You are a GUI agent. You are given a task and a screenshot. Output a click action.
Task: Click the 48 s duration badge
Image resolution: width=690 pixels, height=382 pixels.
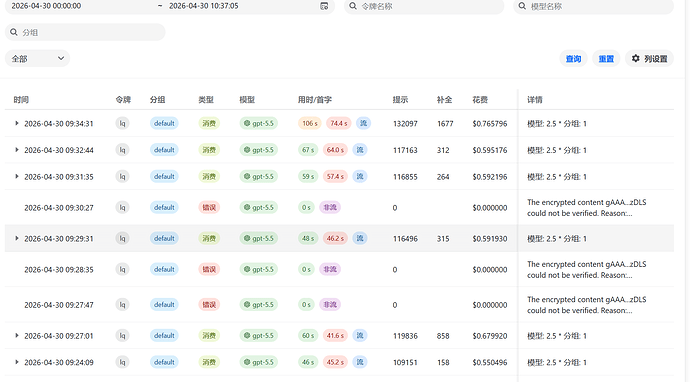point(308,238)
